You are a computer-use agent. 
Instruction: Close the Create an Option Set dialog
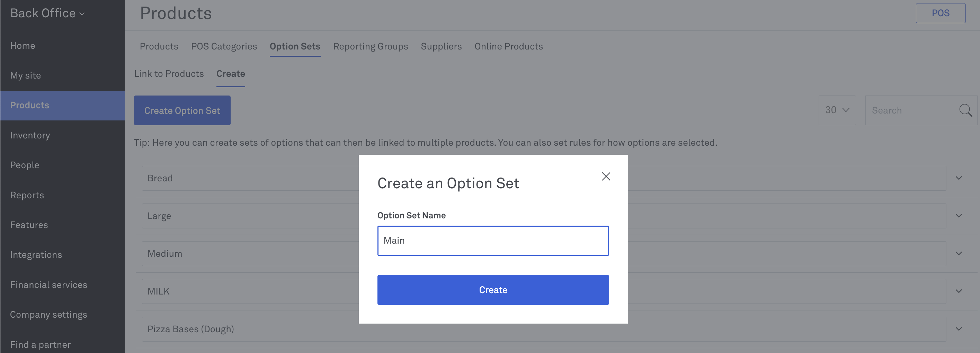click(606, 176)
